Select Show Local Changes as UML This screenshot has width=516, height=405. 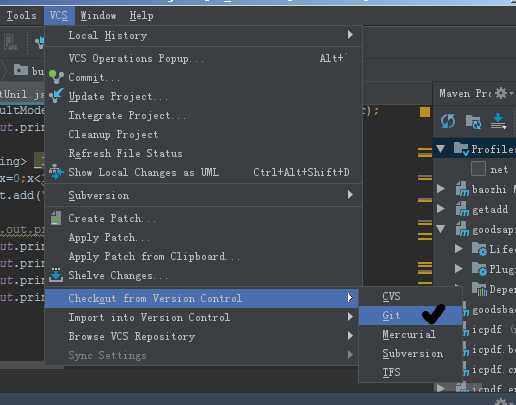[x=203, y=172]
